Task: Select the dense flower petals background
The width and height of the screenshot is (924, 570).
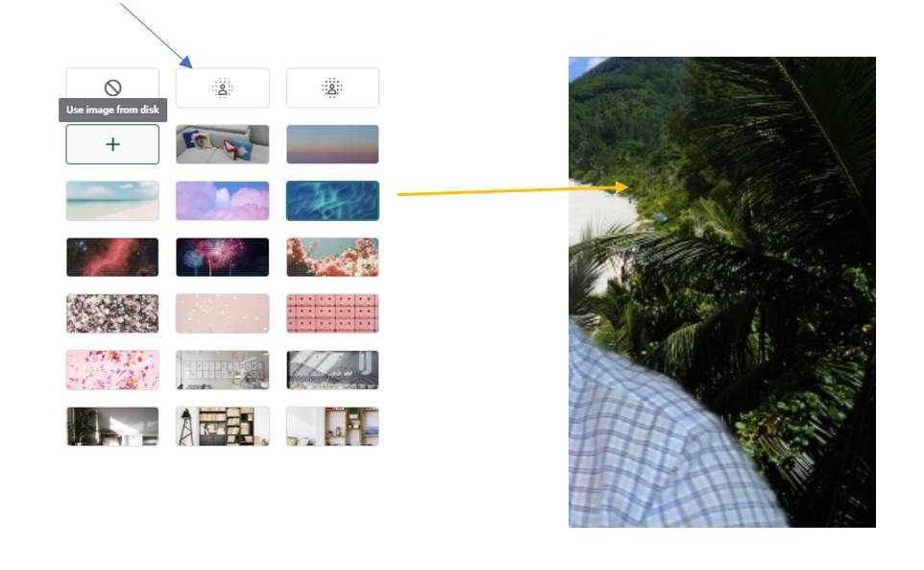Action: pyautogui.click(x=112, y=313)
